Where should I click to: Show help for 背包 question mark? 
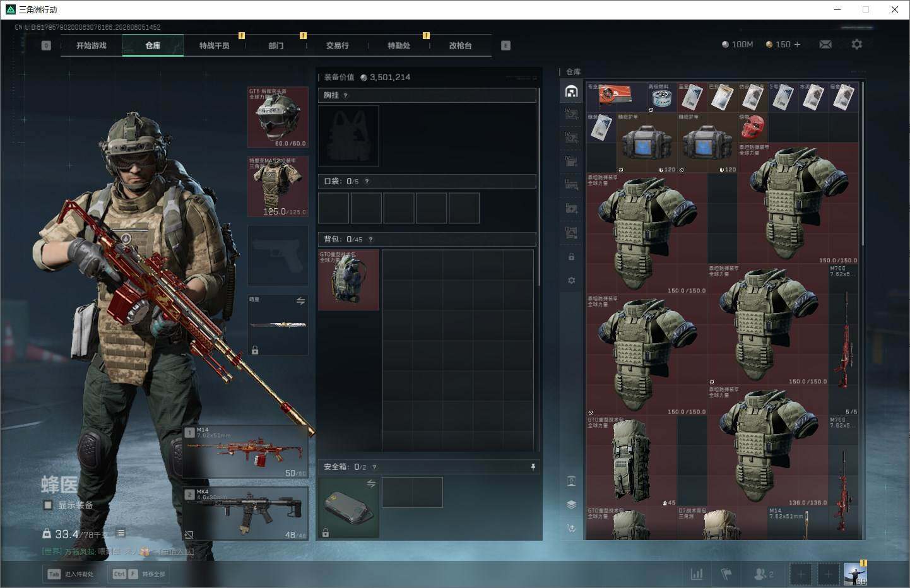(x=370, y=239)
